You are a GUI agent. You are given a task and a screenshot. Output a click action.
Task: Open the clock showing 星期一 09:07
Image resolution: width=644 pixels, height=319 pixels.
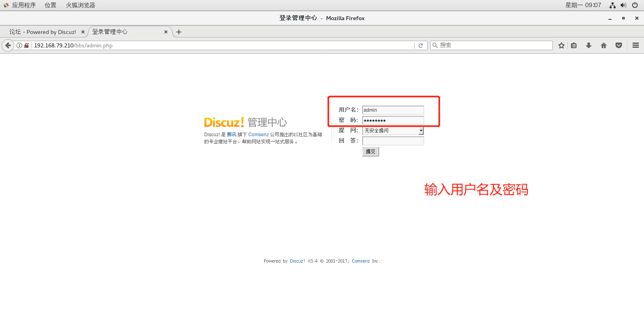[x=583, y=5]
